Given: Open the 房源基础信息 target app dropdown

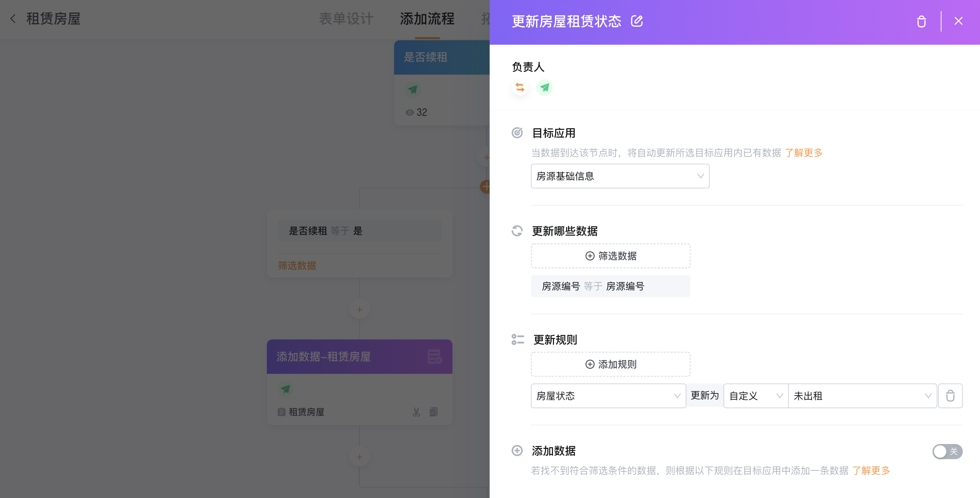Looking at the screenshot, I should 620,176.
